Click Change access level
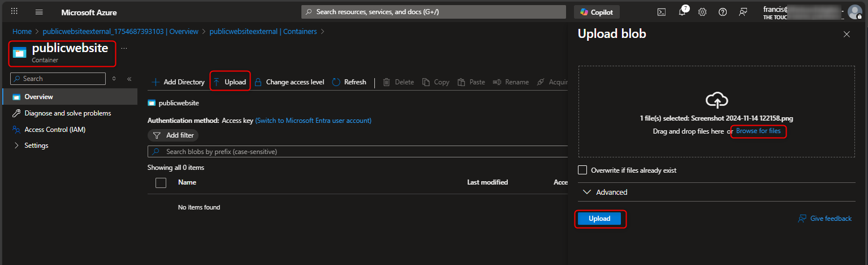This screenshot has height=265, width=868. [289, 82]
